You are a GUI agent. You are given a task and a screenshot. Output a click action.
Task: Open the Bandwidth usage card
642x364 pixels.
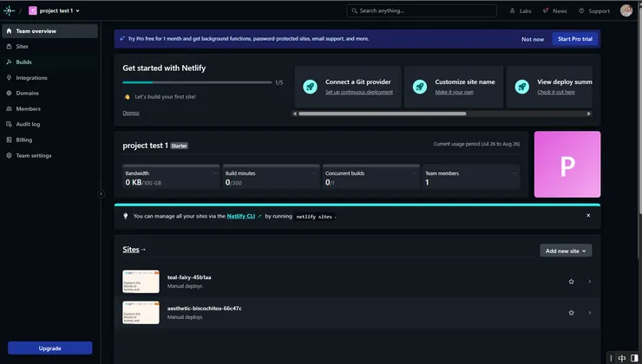(x=171, y=177)
